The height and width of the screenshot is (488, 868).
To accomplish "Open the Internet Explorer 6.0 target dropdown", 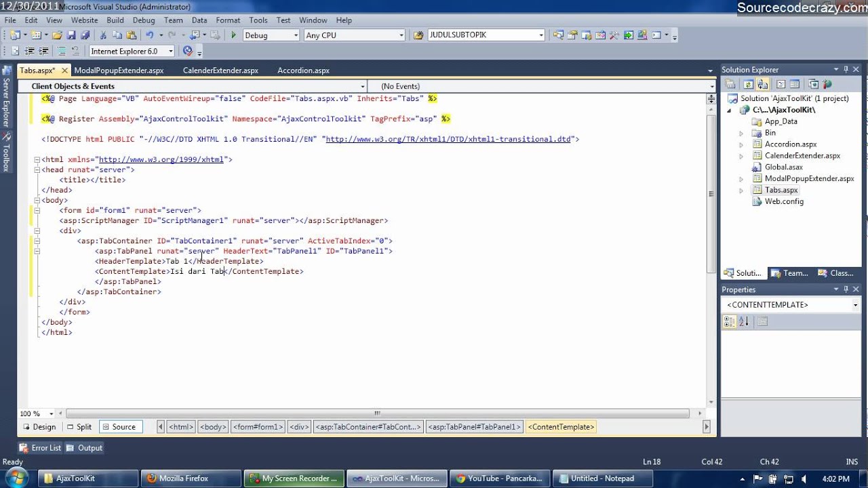I will (x=171, y=51).
